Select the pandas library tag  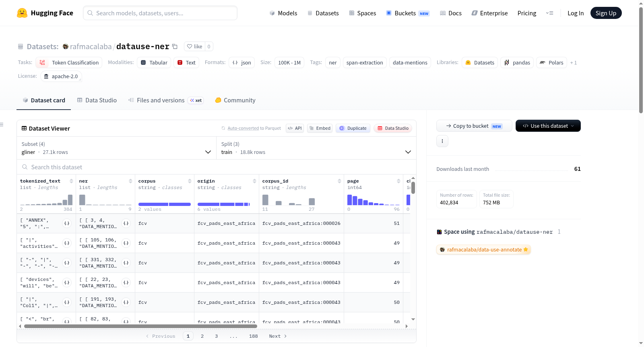pos(517,62)
